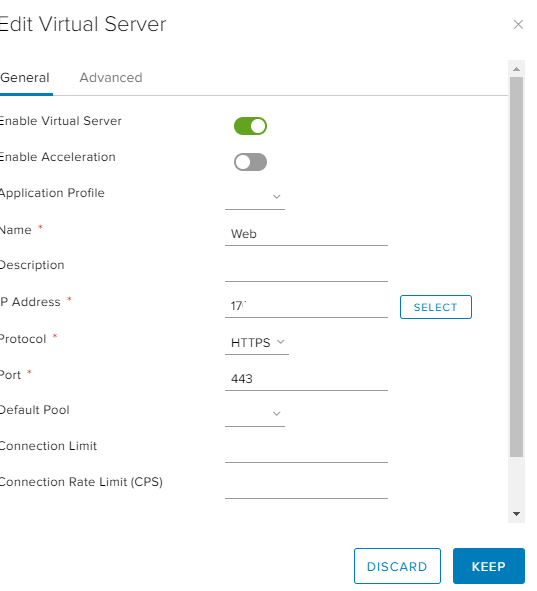Open the Protocol HTTPS dropdown

[257, 343]
